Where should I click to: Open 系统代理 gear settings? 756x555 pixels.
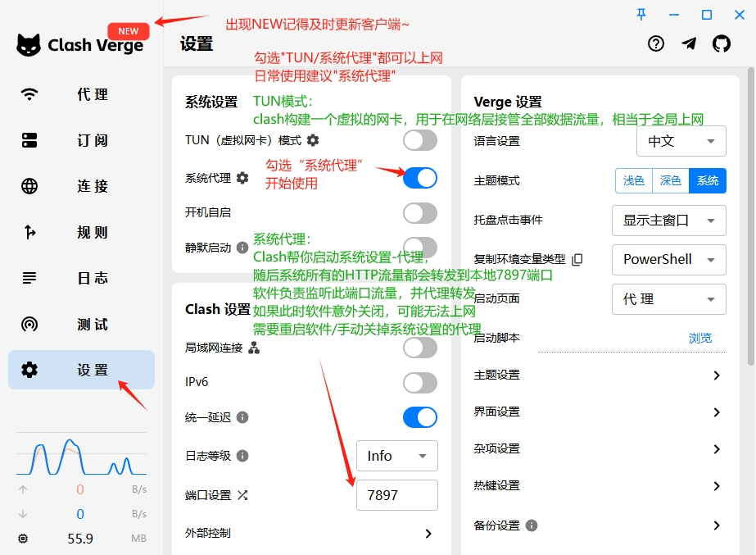(242, 178)
